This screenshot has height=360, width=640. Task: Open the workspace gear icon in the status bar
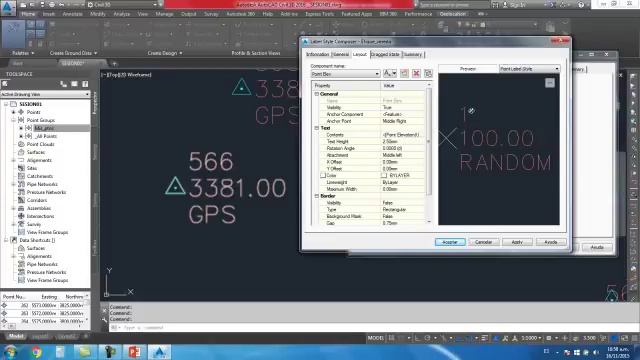[x=549, y=338]
